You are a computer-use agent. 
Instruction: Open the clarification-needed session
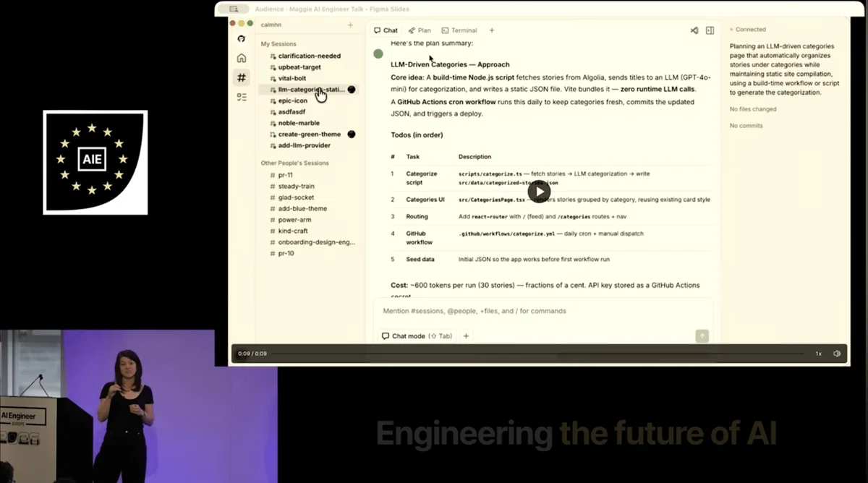pos(309,56)
